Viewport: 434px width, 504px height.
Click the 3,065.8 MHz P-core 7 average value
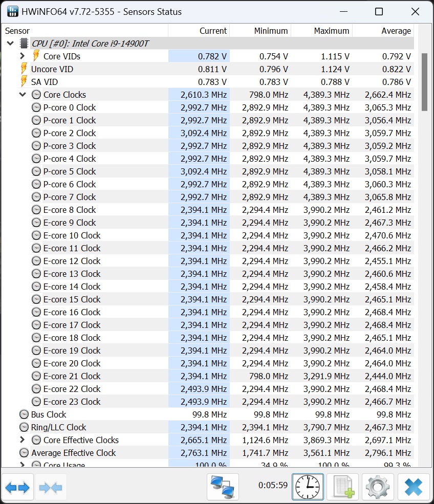click(x=388, y=196)
